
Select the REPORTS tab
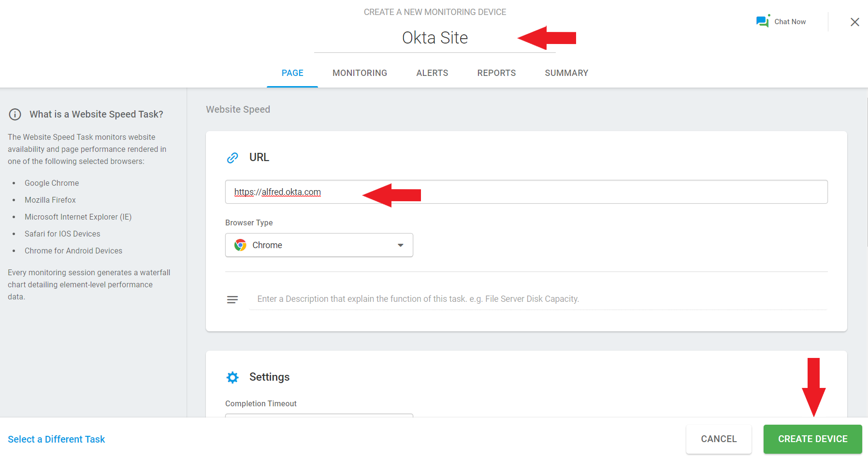click(x=496, y=73)
